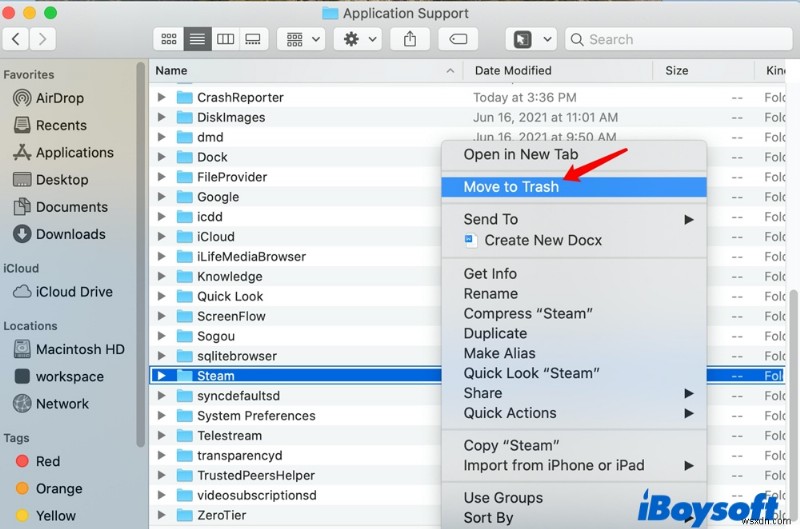Screen dimensions: 800x529
Task: Choose Make Alias
Action: 574,354
